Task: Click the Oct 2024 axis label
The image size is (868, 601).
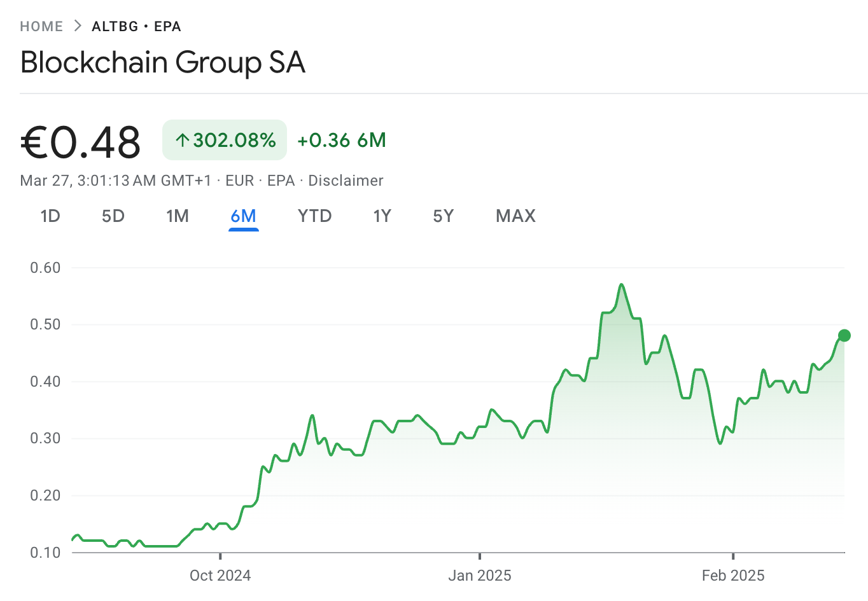Action: (x=220, y=576)
